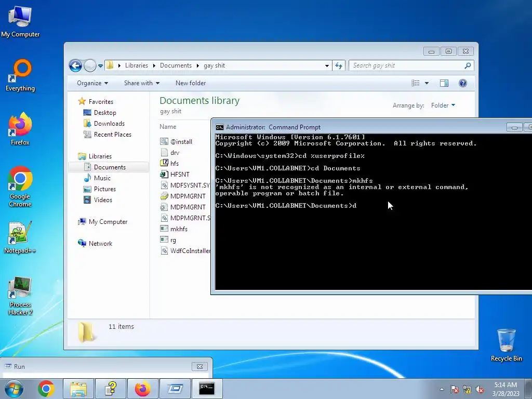Open the Process Hacker 2 desktop shortcut
The width and height of the screenshot is (532, 399).
[x=20, y=296]
